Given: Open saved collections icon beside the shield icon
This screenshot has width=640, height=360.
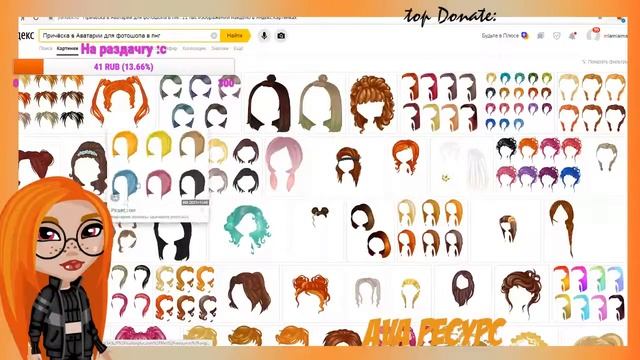Looking at the screenshot, I should 540,36.
